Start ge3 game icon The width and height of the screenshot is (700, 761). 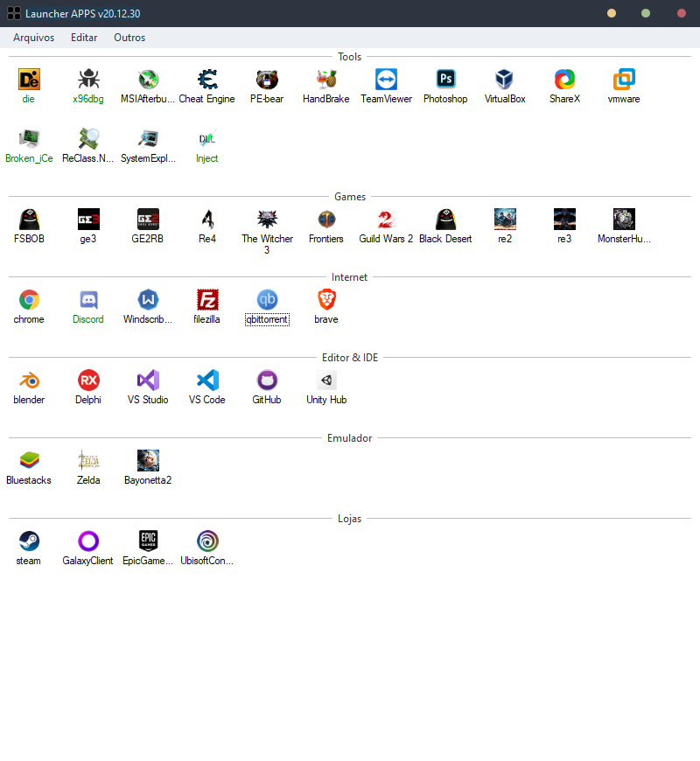(88, 219)
